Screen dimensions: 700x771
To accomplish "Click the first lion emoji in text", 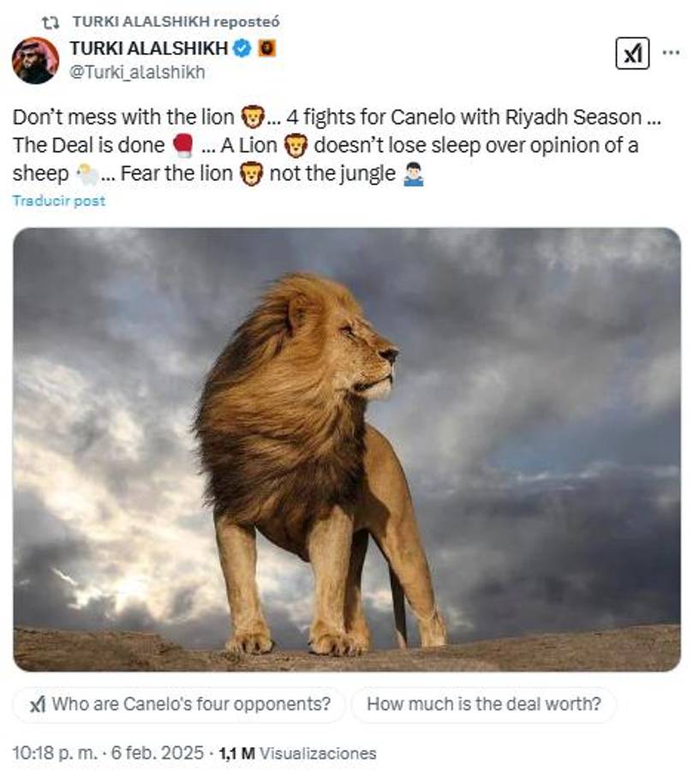I will (252, 118).
